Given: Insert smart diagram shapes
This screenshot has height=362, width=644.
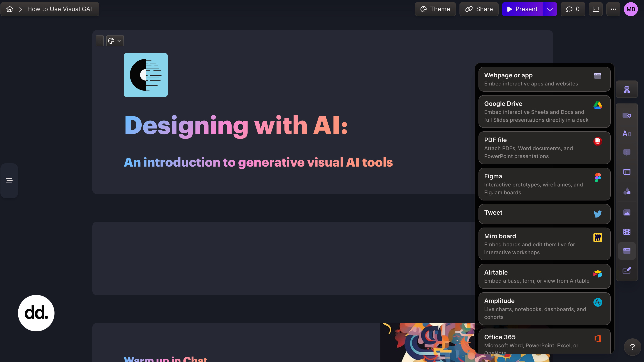Looking at the screenshot, I should [x=627, y=191].
